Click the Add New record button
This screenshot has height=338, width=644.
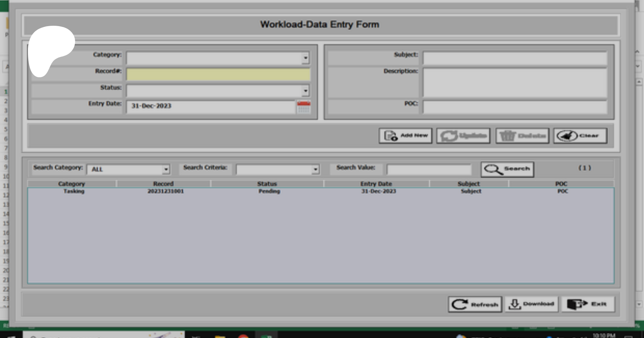[405, 136]
